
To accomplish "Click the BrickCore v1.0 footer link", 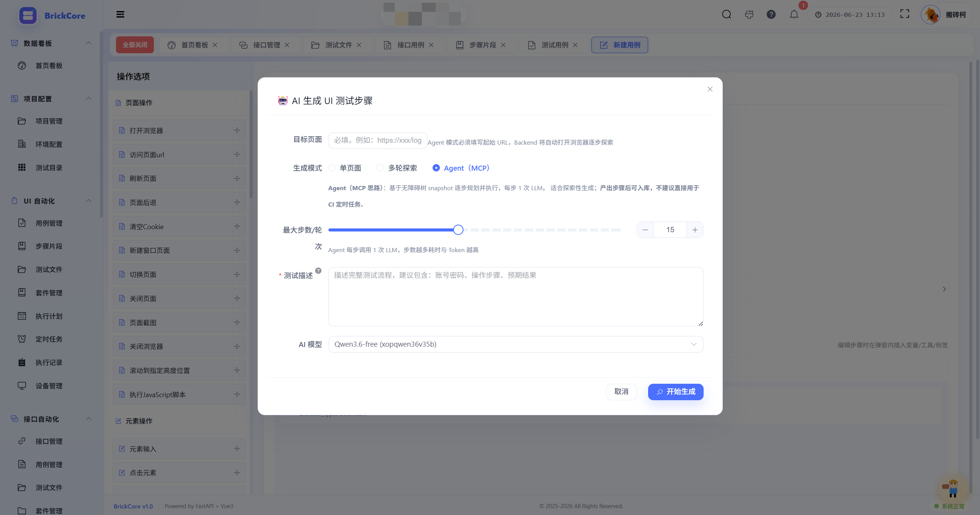I will point(133,506).
